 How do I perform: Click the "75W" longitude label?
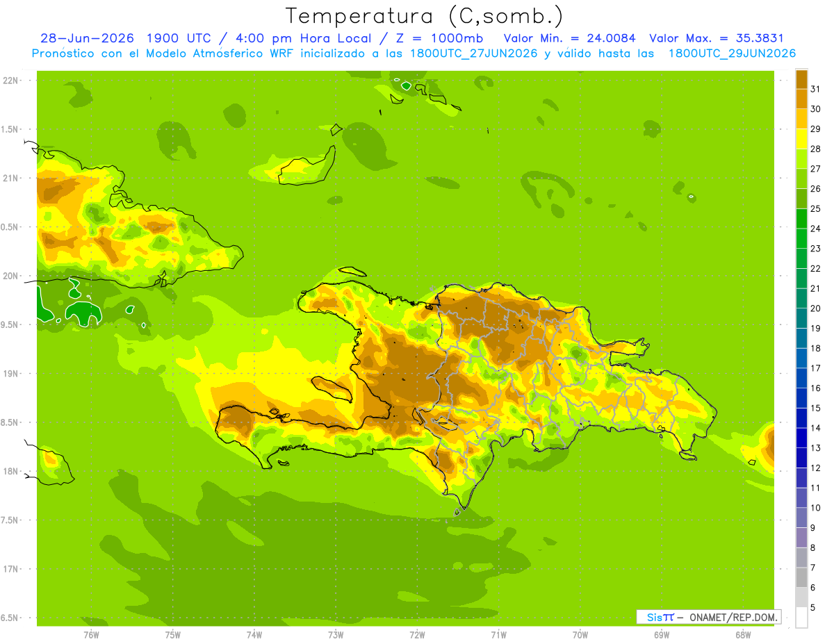point(173,634)
